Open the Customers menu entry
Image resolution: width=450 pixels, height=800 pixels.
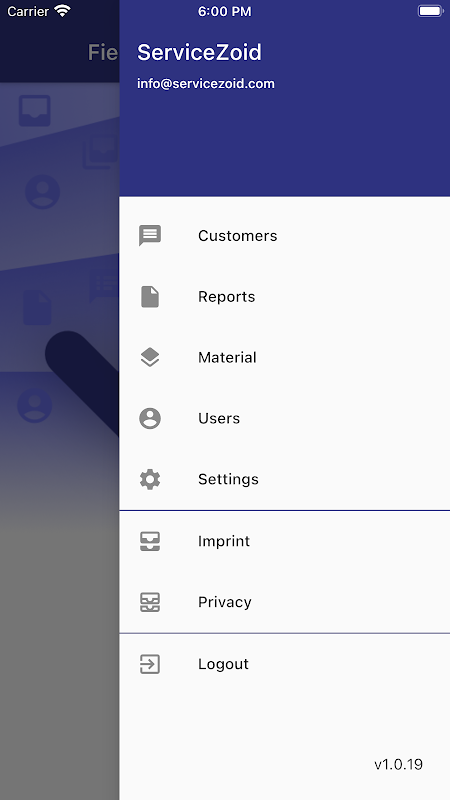285,236
